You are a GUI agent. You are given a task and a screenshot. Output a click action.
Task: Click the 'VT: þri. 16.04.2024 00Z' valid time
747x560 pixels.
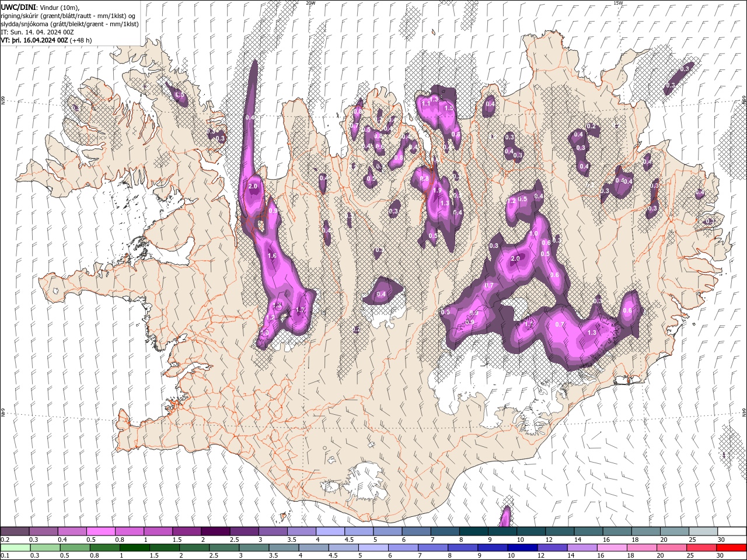34,40
